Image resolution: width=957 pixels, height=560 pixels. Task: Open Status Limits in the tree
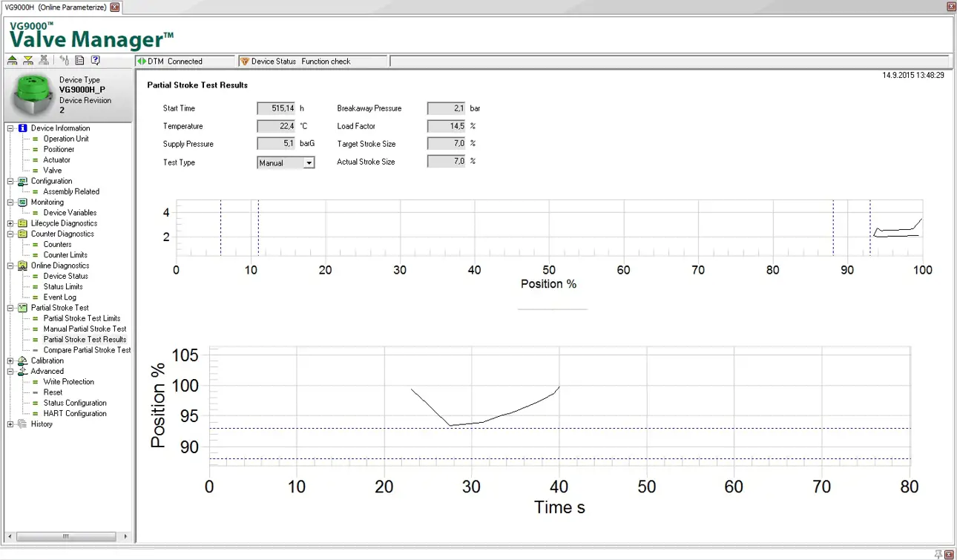point(63,286)
